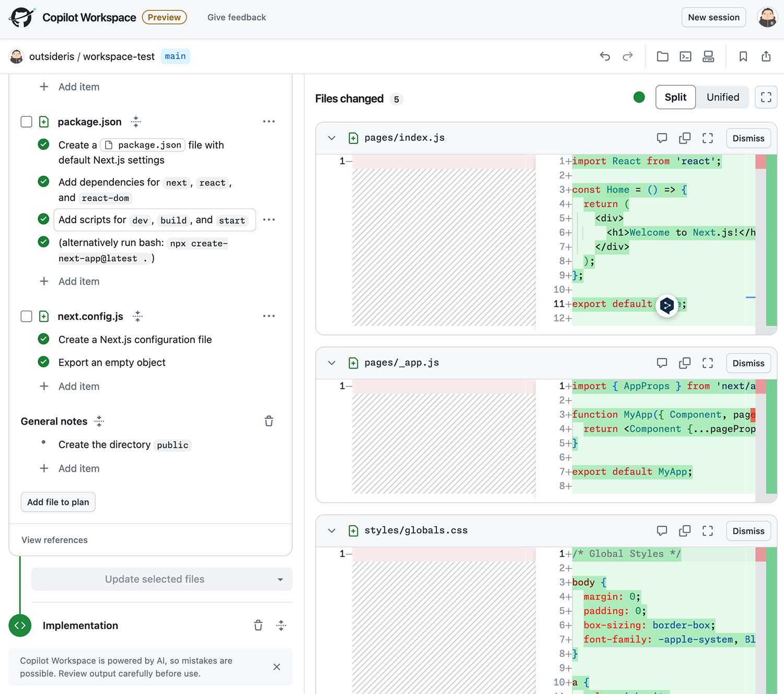Viewport: 784px width, 694px height.
Task: Toggle the 'Add dependencies for next' check
Action: (x=44, y=181)
